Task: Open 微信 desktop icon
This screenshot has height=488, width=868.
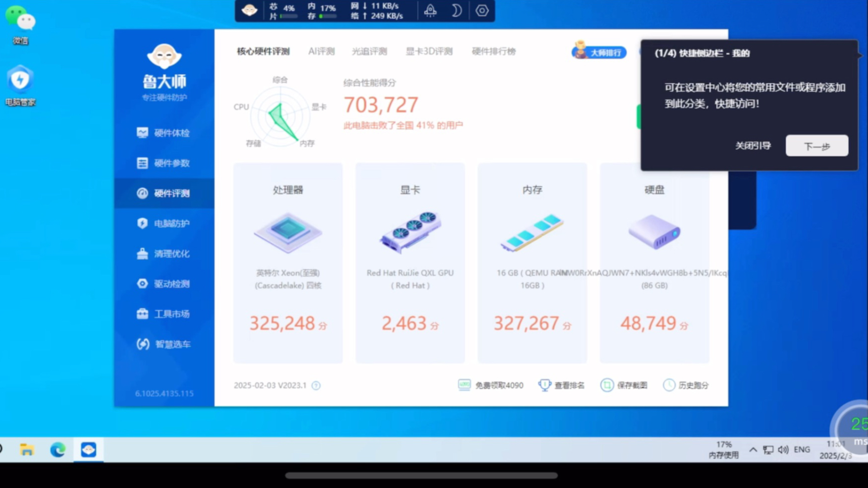Action: pyautogui.click(x=20, y=25)
